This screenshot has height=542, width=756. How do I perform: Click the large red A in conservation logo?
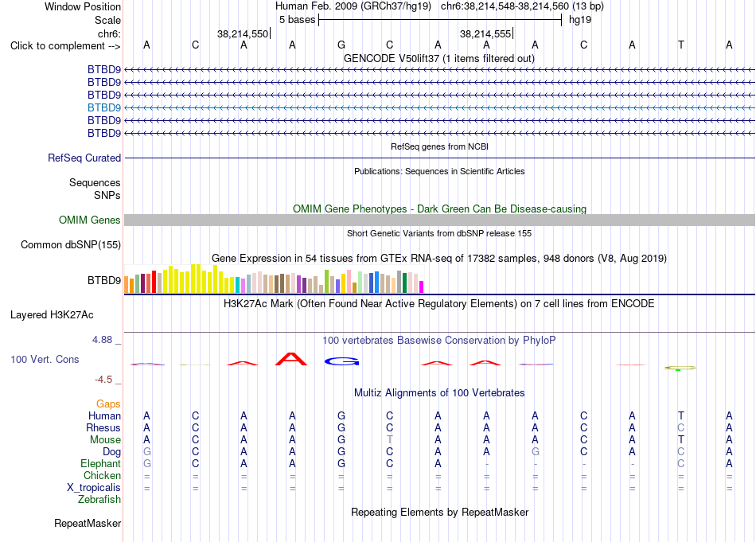click(x=290, y=359)
